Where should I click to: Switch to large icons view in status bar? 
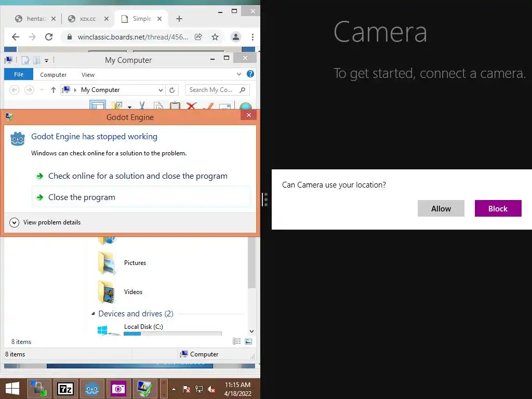point(248,341)
